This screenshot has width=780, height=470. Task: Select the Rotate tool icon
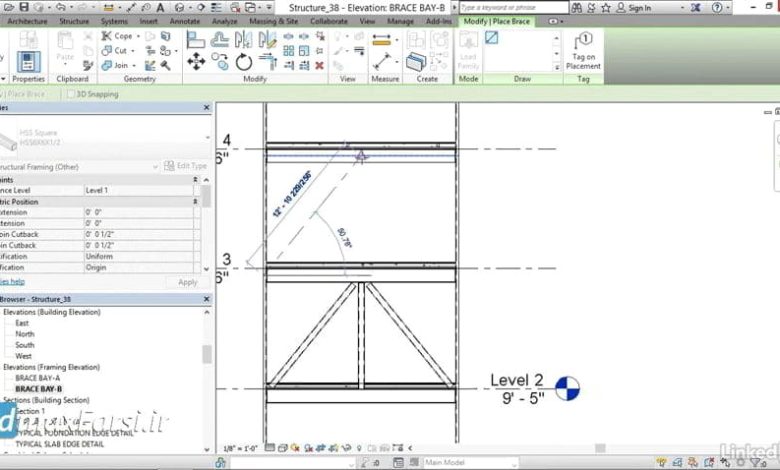pos(244,62)
